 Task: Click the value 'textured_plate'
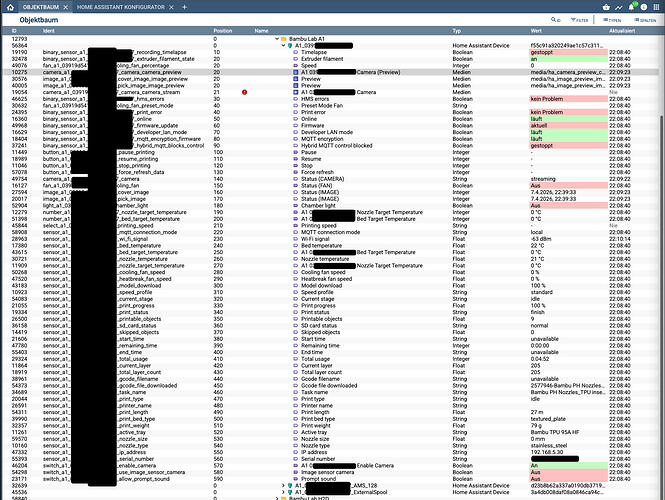tap(548, 419)
